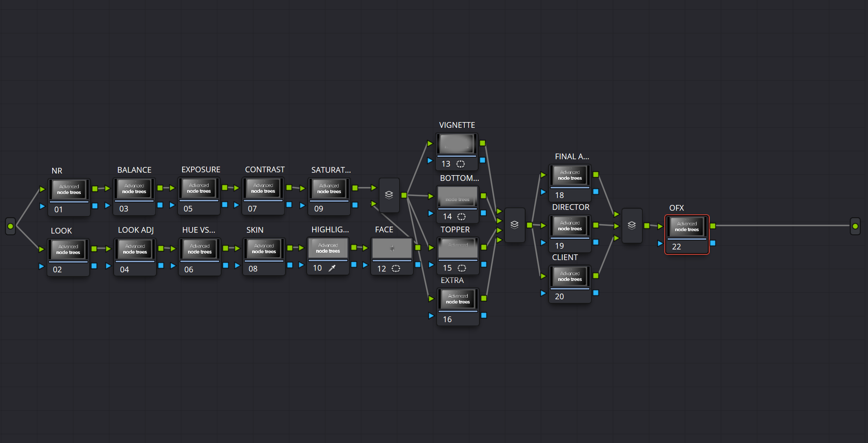
Task: Click the Layer Mixer icon before the OFX node
Action: coord(632,225)
